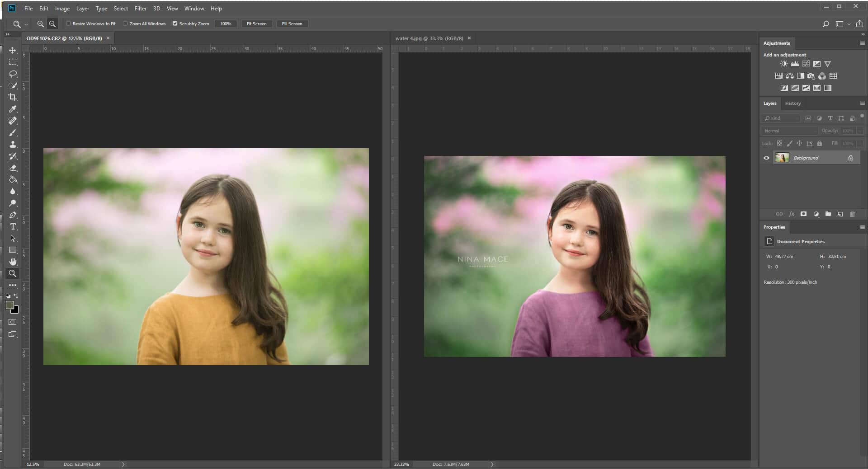Open the search icon at top right
The width and height of the screenshot is (868, 469).
(x=826, y=24)
